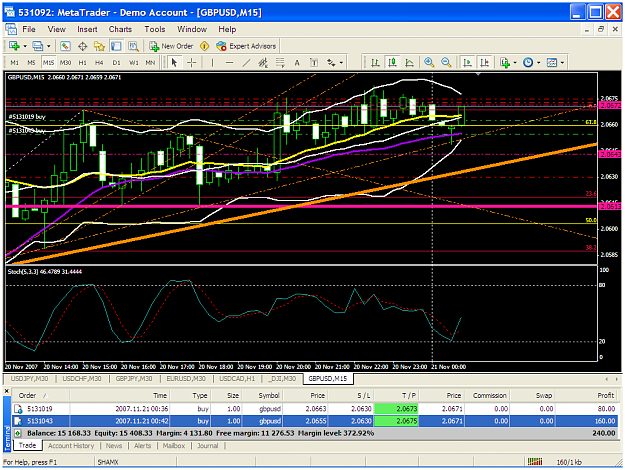Expand the Indicators dropdown arrow

click(515, 63)
